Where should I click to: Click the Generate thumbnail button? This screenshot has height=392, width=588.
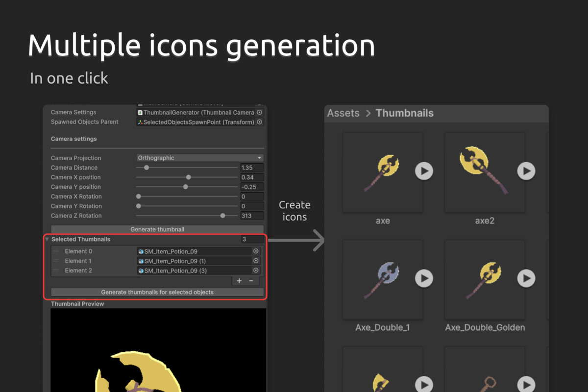point(157,229)
